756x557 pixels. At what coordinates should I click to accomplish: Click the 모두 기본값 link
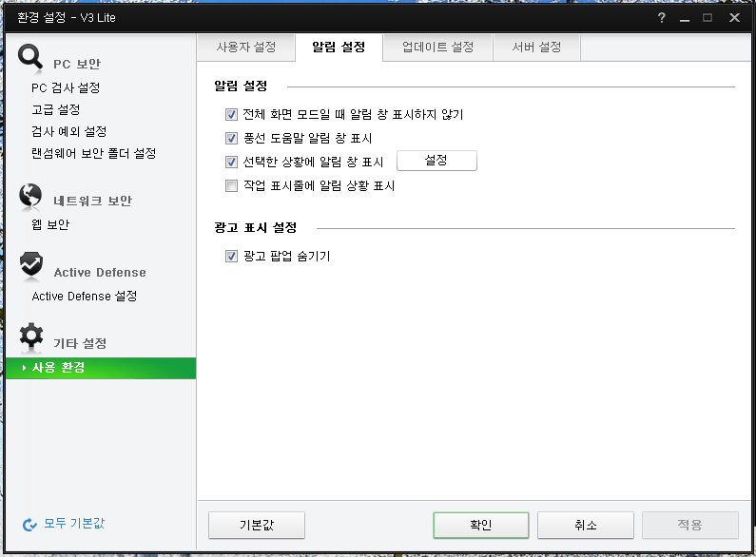click(74, 524)
